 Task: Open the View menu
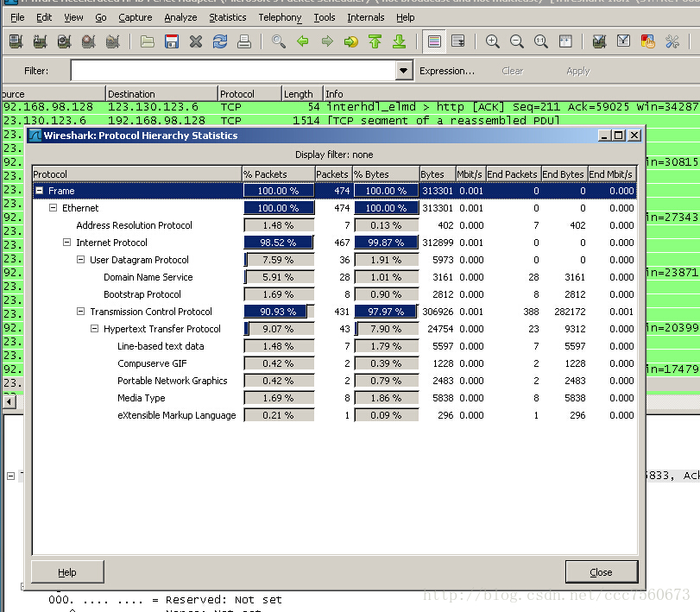pos(73,17)
